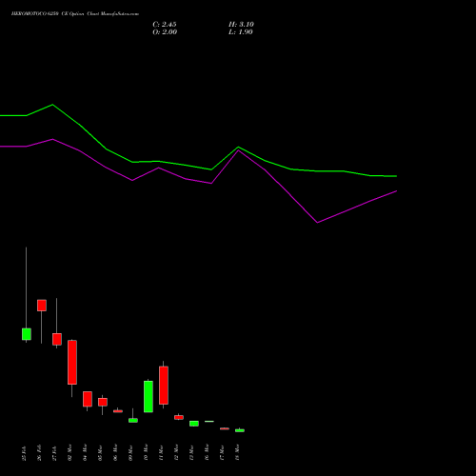This screenshot has width=476, height=476.
Task: Select the 02 Mar date label
Action: click(70, 452)
